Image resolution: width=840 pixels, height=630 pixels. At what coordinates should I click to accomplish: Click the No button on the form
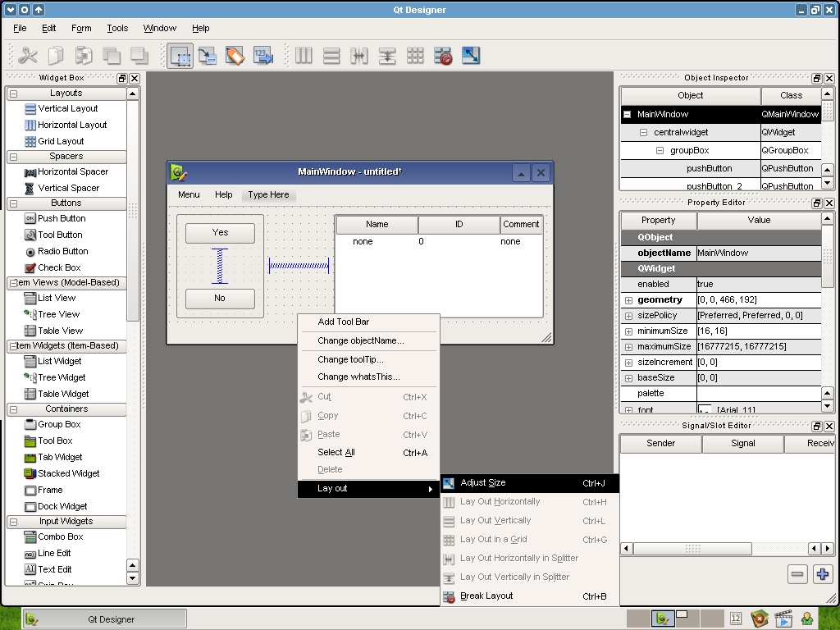220,299
